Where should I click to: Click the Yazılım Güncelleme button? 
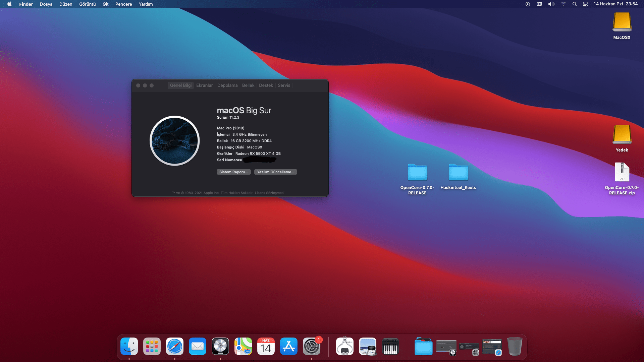tap(275, 172)
